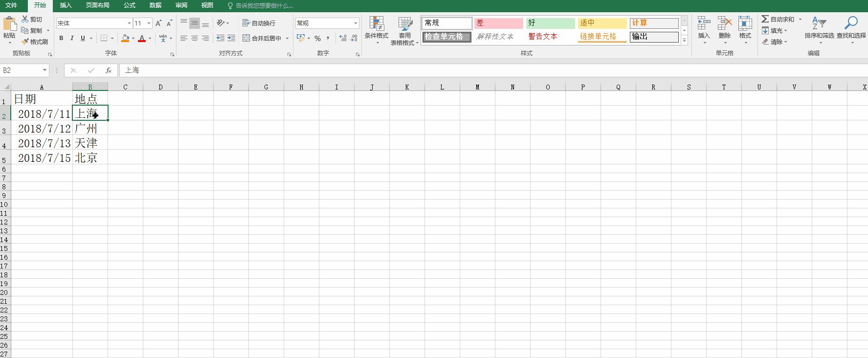Switch to the 公式 ribbon tab

click(130, 5)
